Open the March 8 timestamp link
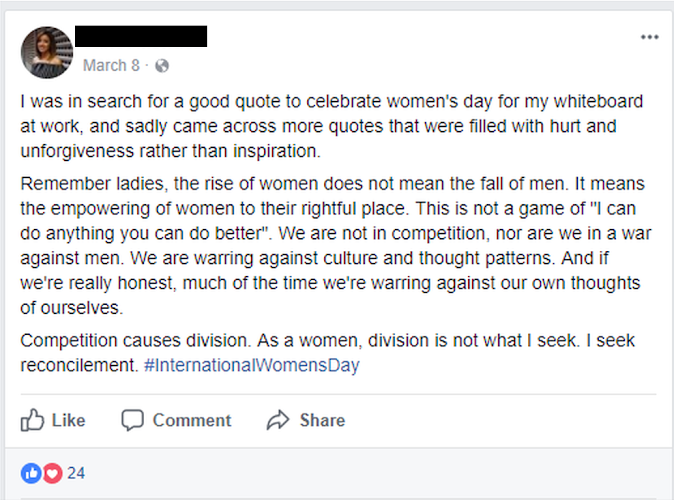Image resolution: width=674 pixels, height=500 pixels. pyautogui.click(x=111, y=65)
